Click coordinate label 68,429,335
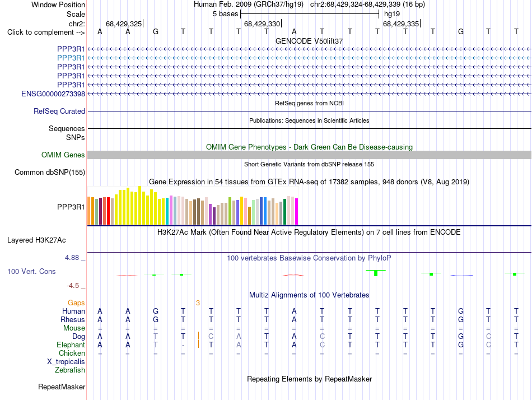This screenshot has height=400, width=532. point(401,24)
